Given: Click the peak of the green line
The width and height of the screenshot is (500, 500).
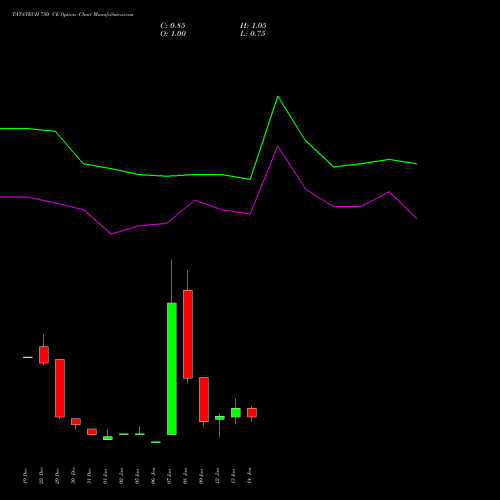Looking at the screenshot, I should tap(278, 97).
